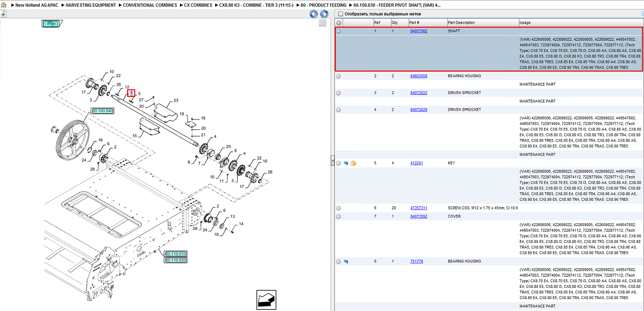644x311 pixels.
Task: Enable show only selected marks checkbox
Action: (x=341, y=14)
